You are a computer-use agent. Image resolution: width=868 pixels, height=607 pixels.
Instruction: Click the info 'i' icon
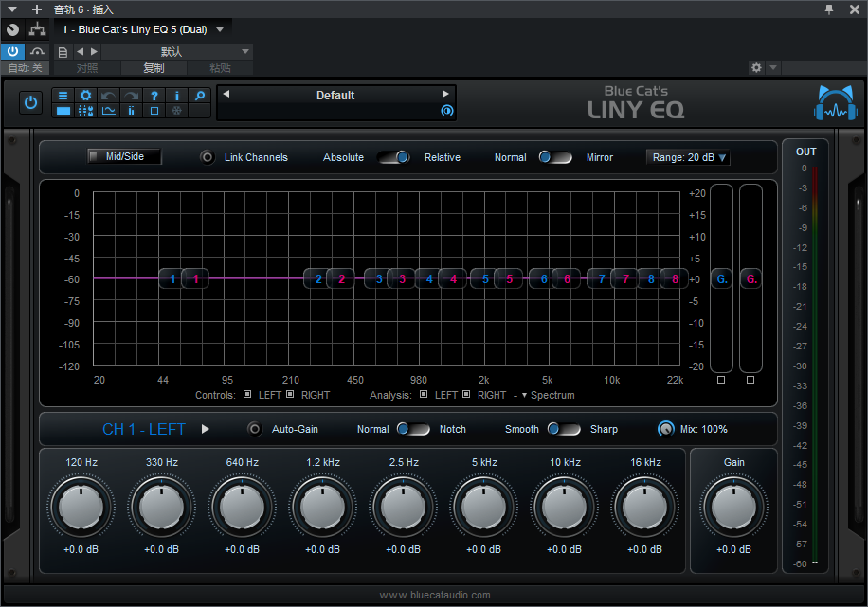coord(176,96)
